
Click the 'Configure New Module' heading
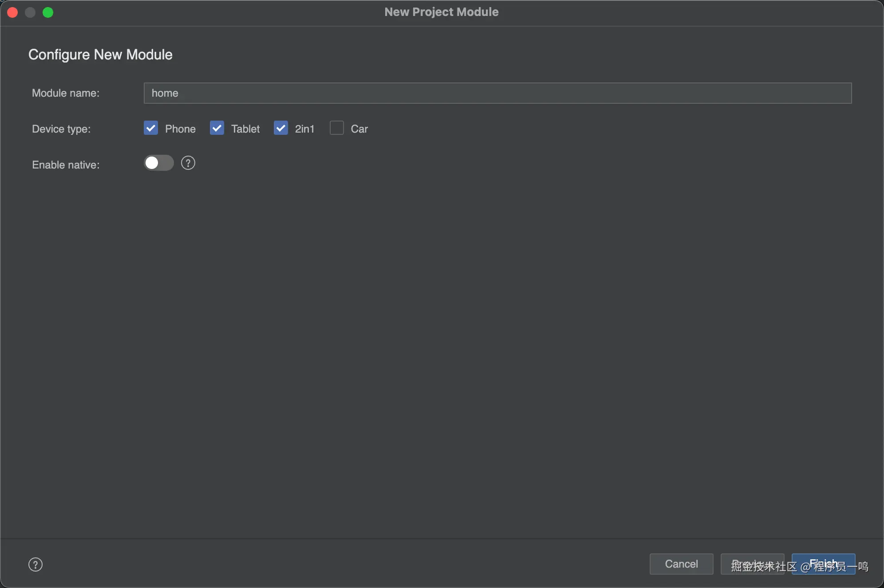(x=100, y=55)
